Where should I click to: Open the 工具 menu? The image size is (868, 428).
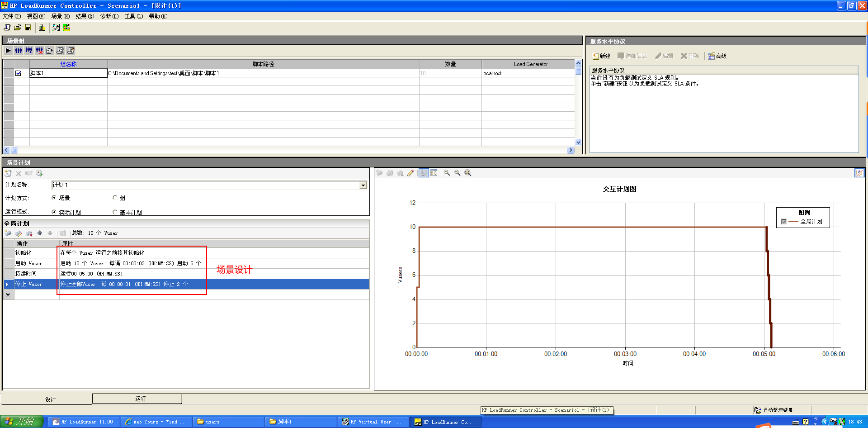point(133,16)
